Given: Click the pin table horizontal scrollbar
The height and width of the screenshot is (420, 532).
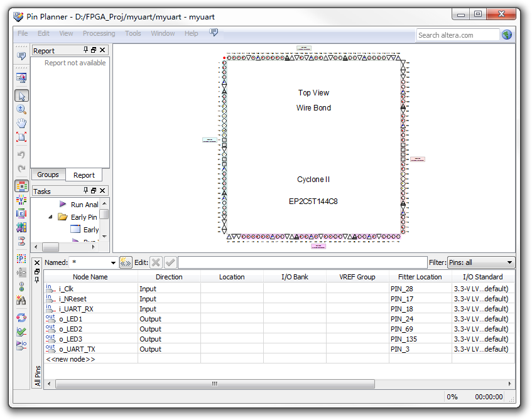Looking at the screenshot, I should pyautogui.click(x=215, y=384).
